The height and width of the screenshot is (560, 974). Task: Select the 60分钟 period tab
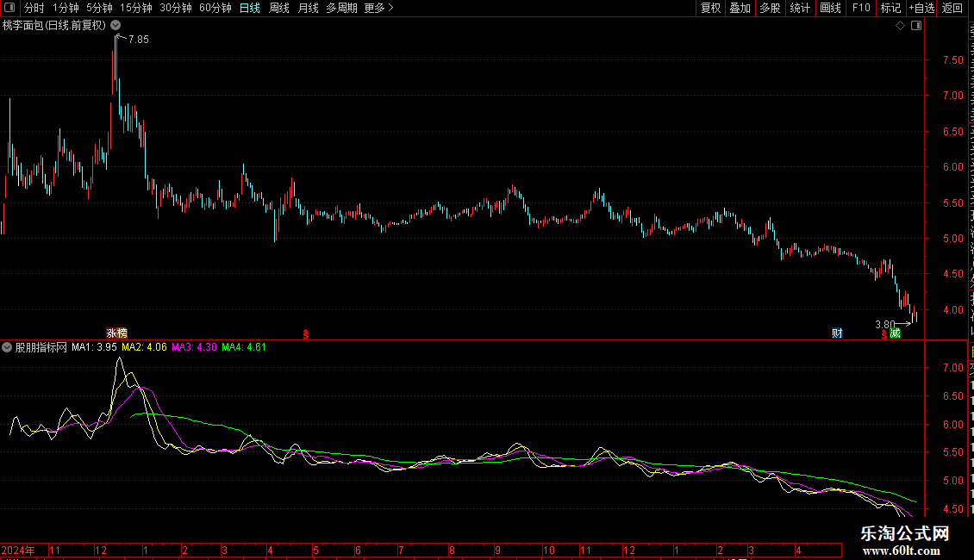coord(215,8)
